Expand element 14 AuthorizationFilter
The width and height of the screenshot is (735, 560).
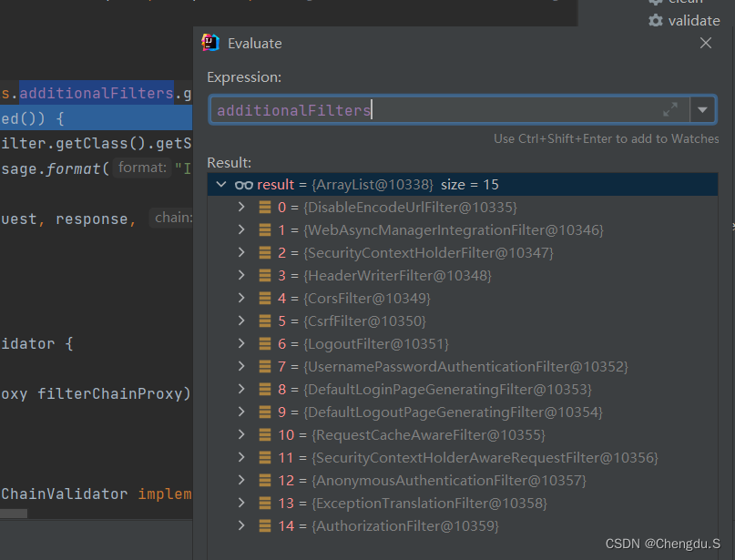pyautogui.click(x=241, y=525)
